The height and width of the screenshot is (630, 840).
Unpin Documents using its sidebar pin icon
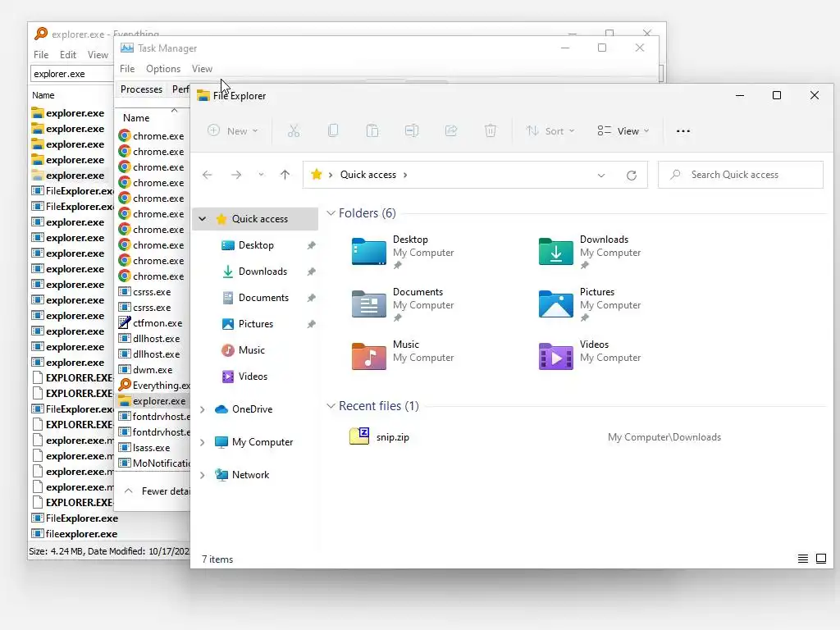pos(311,298)
